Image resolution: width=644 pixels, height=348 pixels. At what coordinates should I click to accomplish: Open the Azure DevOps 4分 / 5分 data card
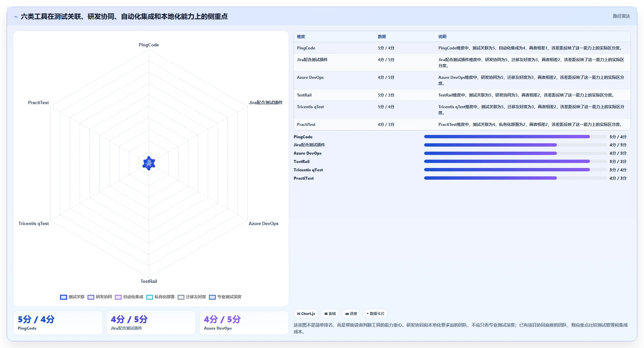click(x=244, y=323)
